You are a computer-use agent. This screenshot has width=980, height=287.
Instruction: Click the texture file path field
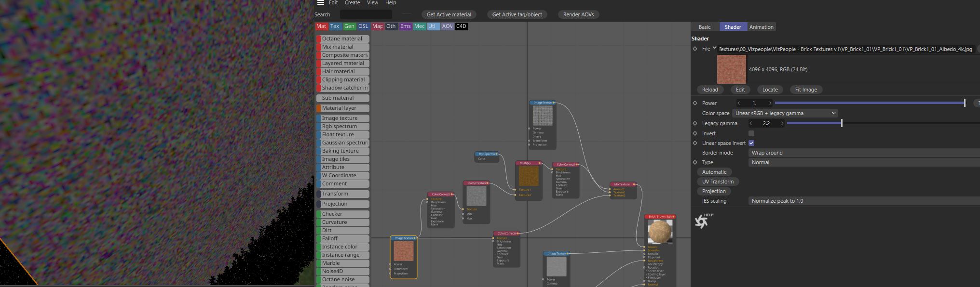tap(846, 49)
